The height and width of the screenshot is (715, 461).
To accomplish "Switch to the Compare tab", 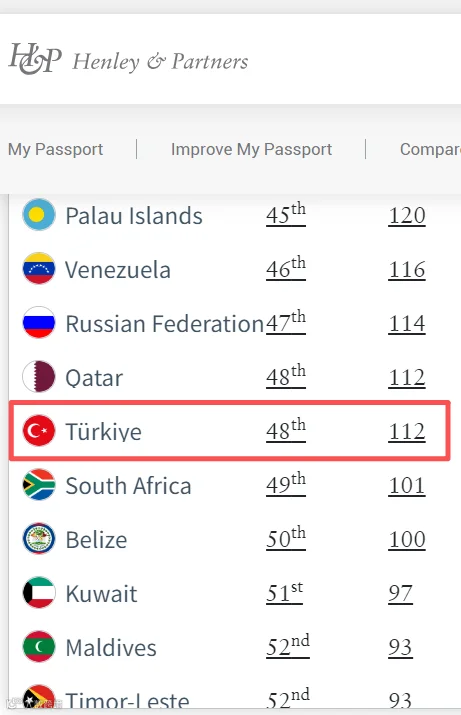I will [x=430, y=150].
